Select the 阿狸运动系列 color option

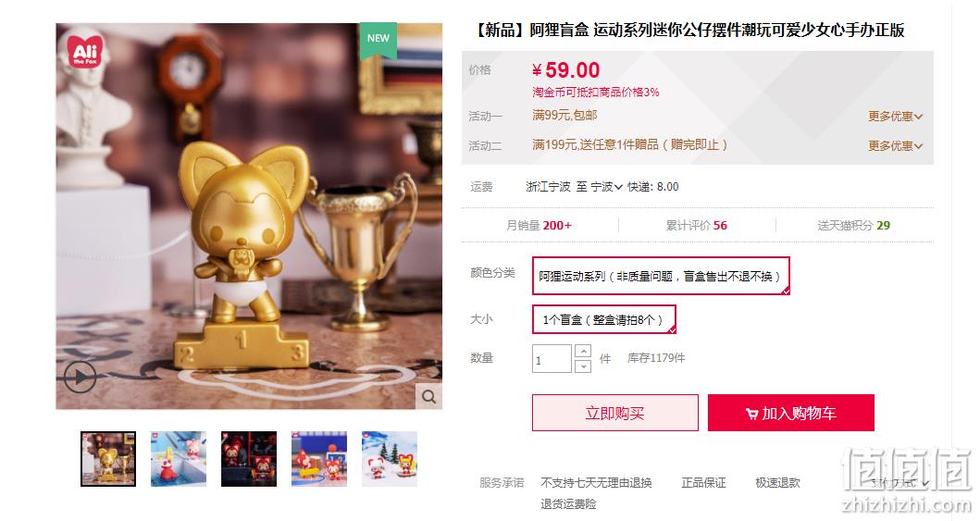click(661, 276)
